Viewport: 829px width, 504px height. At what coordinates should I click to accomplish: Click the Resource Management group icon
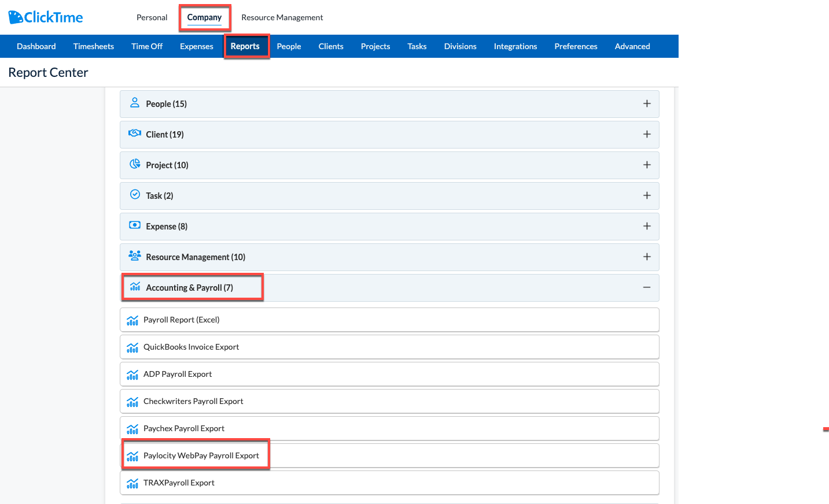pos(135,255)
